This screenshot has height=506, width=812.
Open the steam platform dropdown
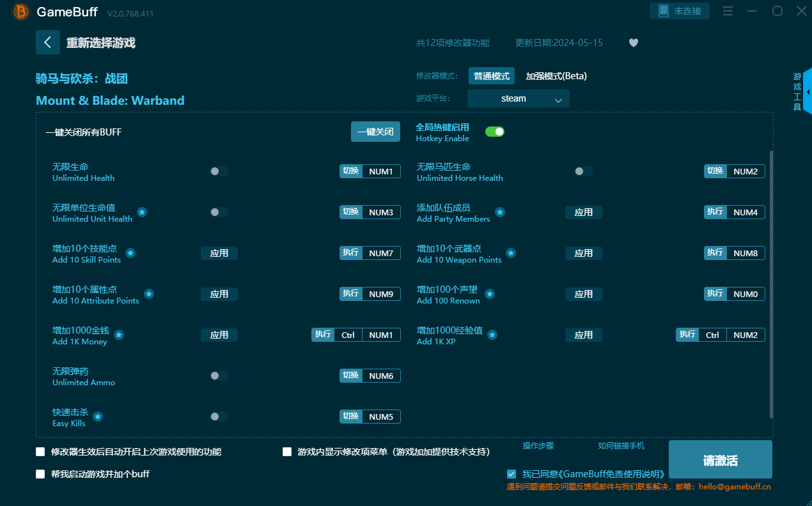click(518, 98)
